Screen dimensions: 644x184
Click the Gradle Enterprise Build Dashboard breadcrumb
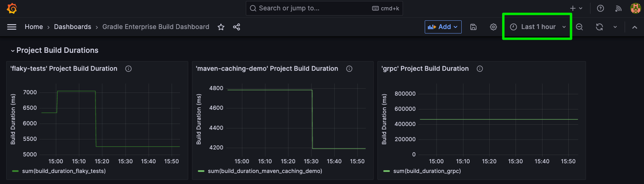coord(156,27)
